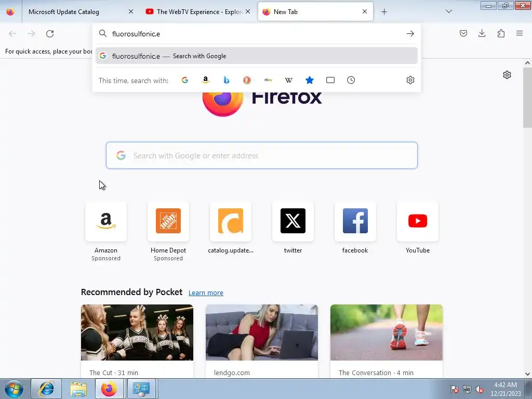This screenshot has height=399, width=532.
Task: Click the network tray icon
Action: pyautogui.click(x=467, y=390)
